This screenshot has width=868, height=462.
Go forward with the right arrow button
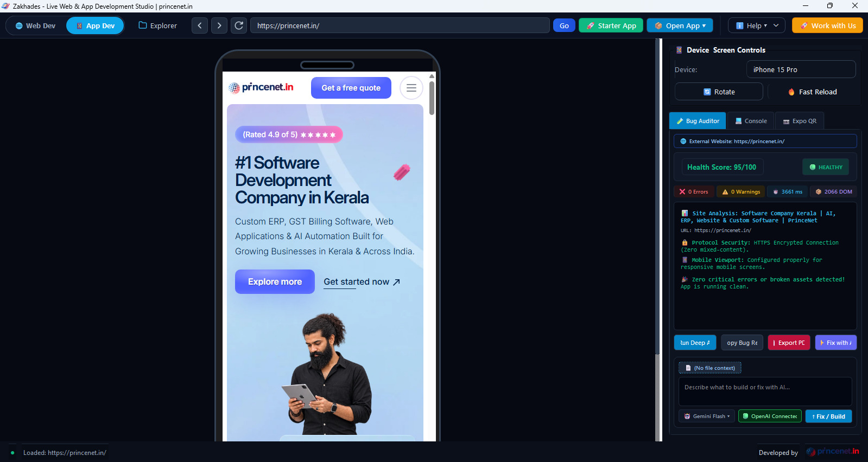[x=219, y=25]
